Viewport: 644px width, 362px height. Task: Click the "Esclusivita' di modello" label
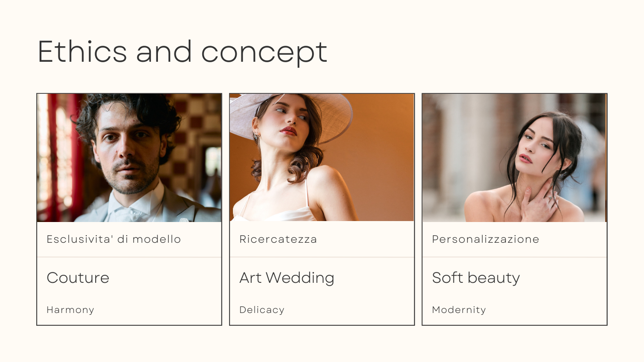pos(114,239)
